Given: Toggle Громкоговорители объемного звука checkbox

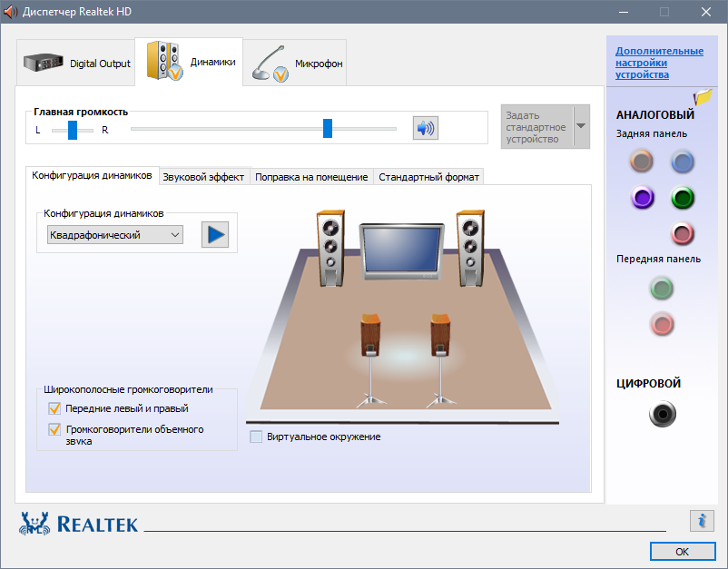Looking at the screenshot, I should 54,429.
